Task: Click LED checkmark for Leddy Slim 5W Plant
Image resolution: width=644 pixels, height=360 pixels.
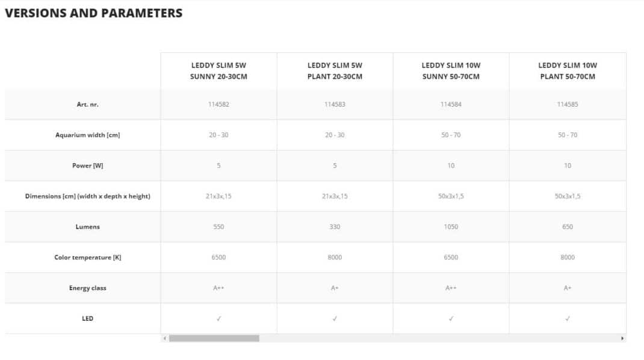Action: click(x=335, y=318)
